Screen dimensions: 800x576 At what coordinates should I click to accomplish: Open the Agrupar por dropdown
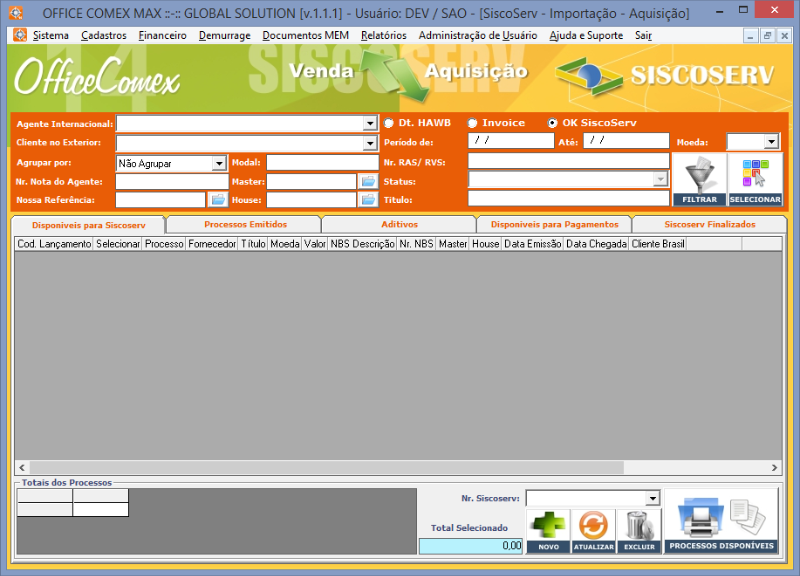(x=219, y=163)
